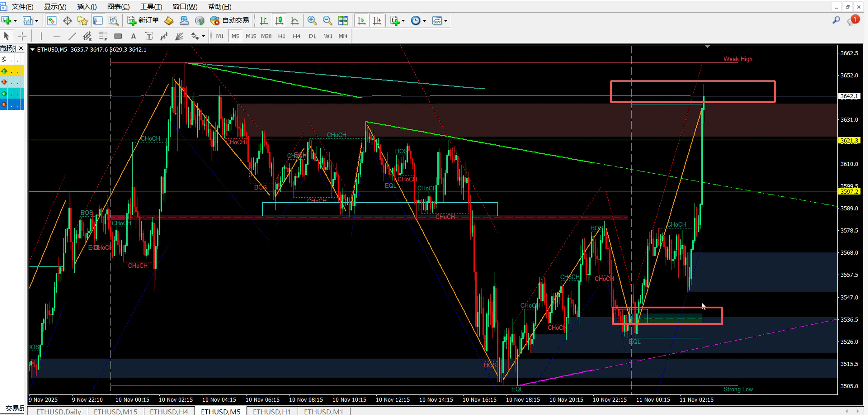Toggle chart auto scroll button
Viewport: 868px width, 415px height.
362,21
